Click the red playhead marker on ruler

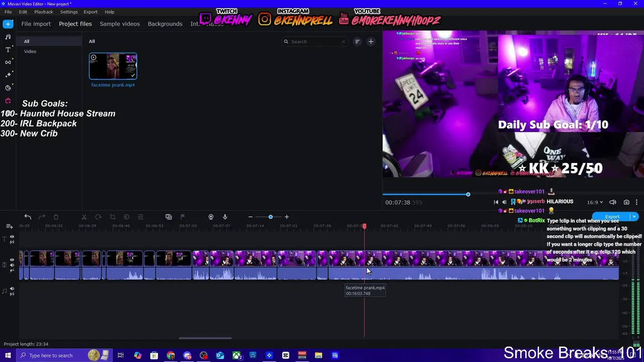(x=364, y=226)
